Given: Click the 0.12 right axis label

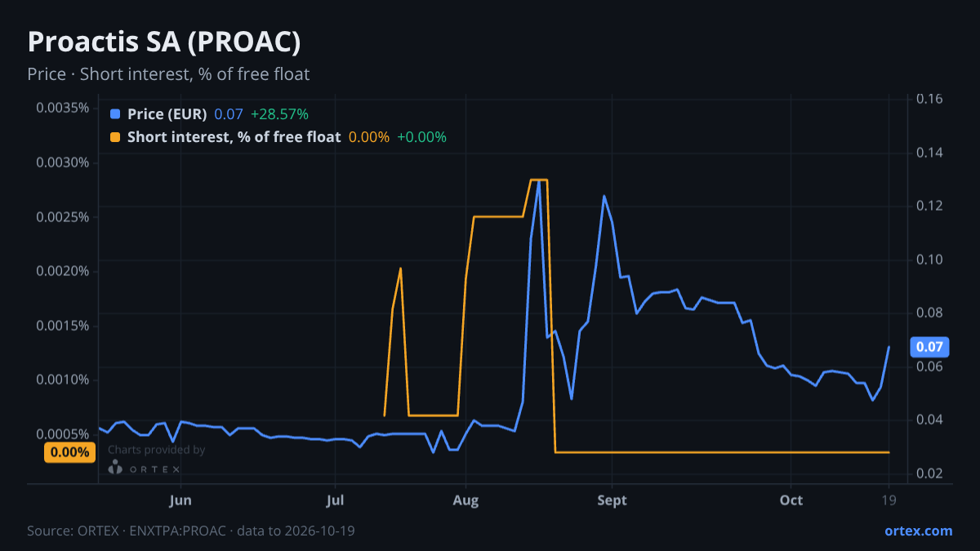Looking at the screenshot, I should [929, 206].
